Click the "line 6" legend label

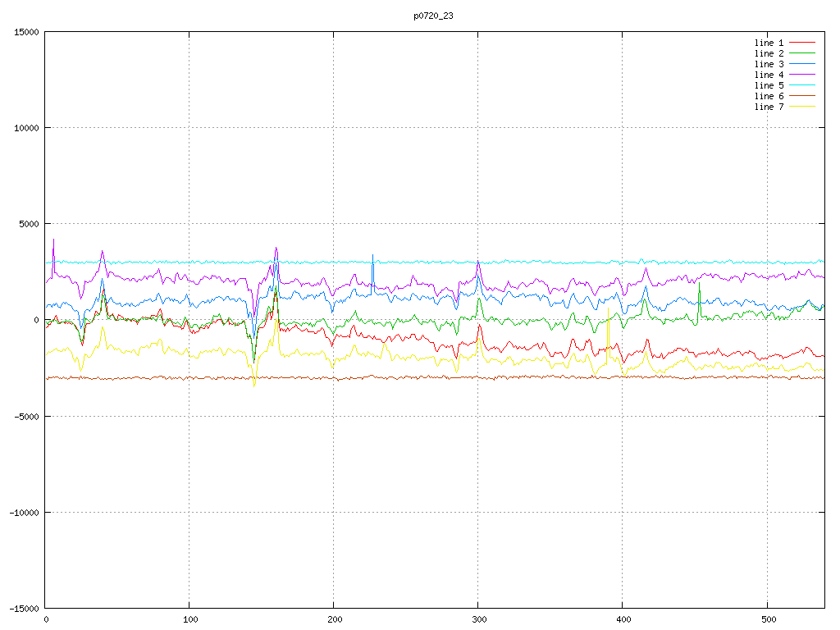point(769,96)
